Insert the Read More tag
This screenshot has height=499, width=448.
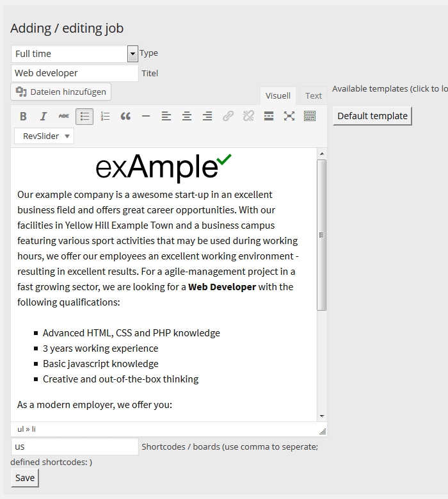point(269,116)
